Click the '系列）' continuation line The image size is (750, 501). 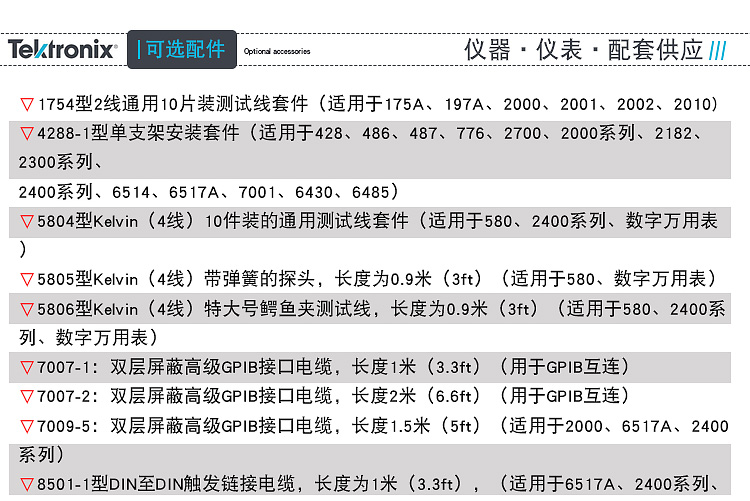point(41,455)
